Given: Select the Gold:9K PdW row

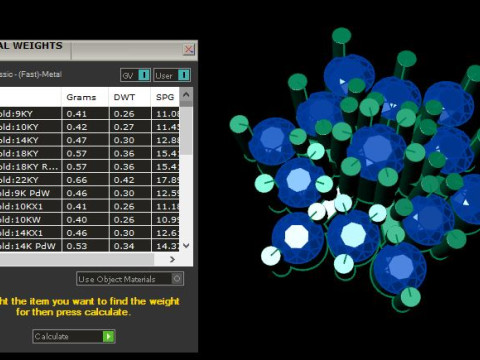Looking at the screenshot, I should (x=89, y=193).
